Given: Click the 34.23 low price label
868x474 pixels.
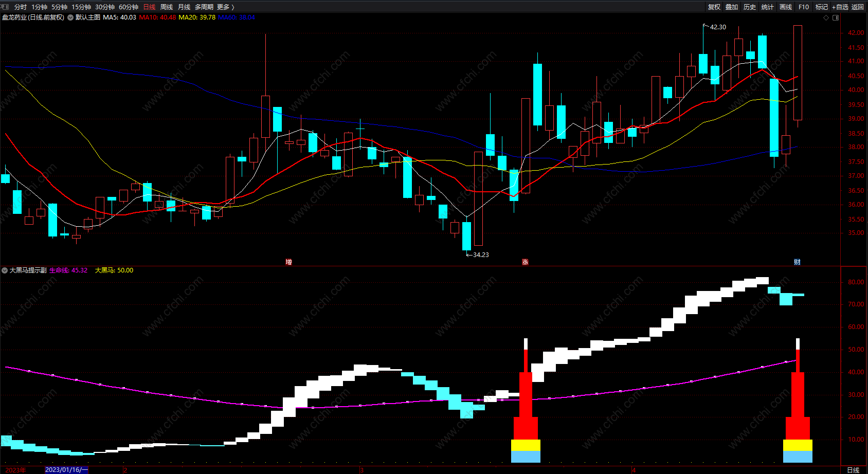Looking at the screenshot, I should click(481, 255).
